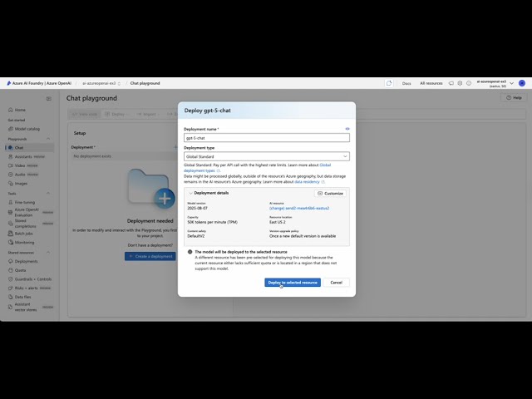The image size is (532, 399).
Task: Click the smiley info icon in the top bar
Action: 469,83
